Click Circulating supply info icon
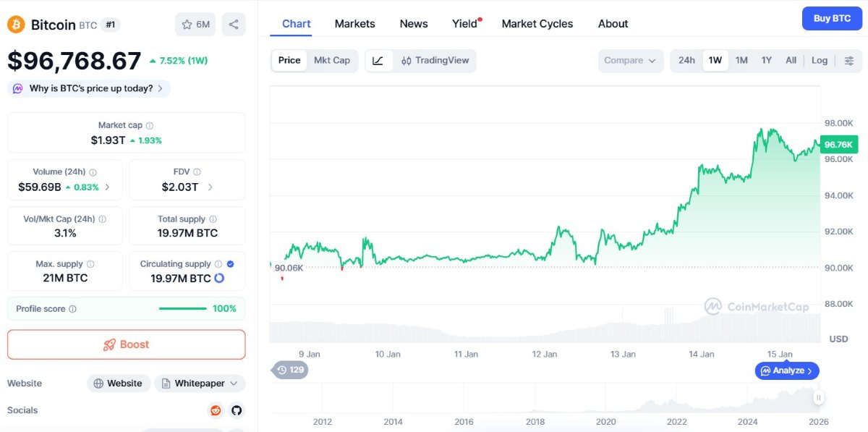868x432 pixels. click(x=218, y=264)
